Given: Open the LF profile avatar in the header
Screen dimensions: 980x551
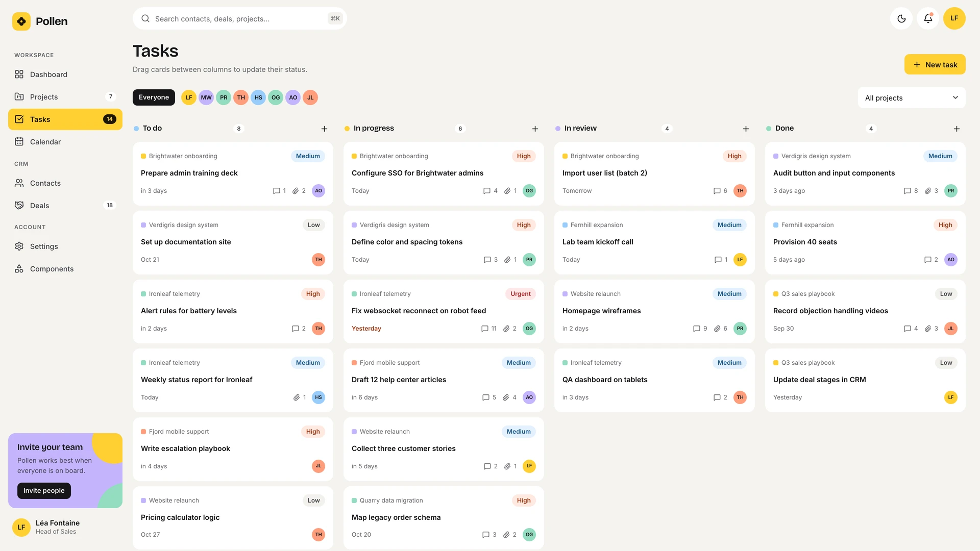Looking at the screenshot, I should pyautogui.click(x=954, y=18).
